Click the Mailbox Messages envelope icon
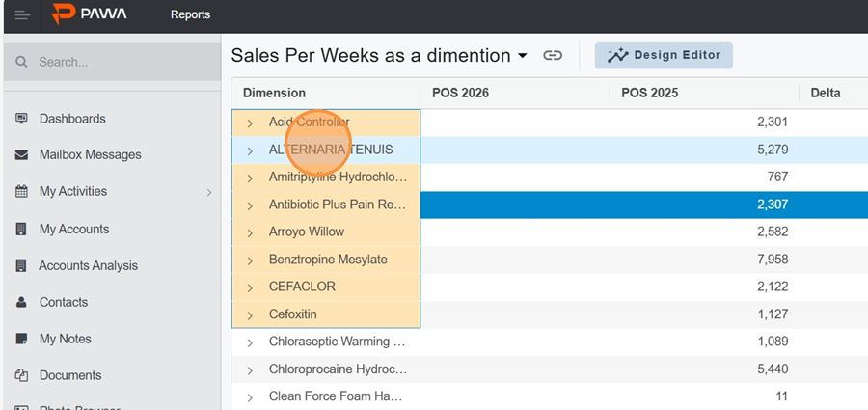Viewport: 868px width, 410px height. (x=21, y=155)
